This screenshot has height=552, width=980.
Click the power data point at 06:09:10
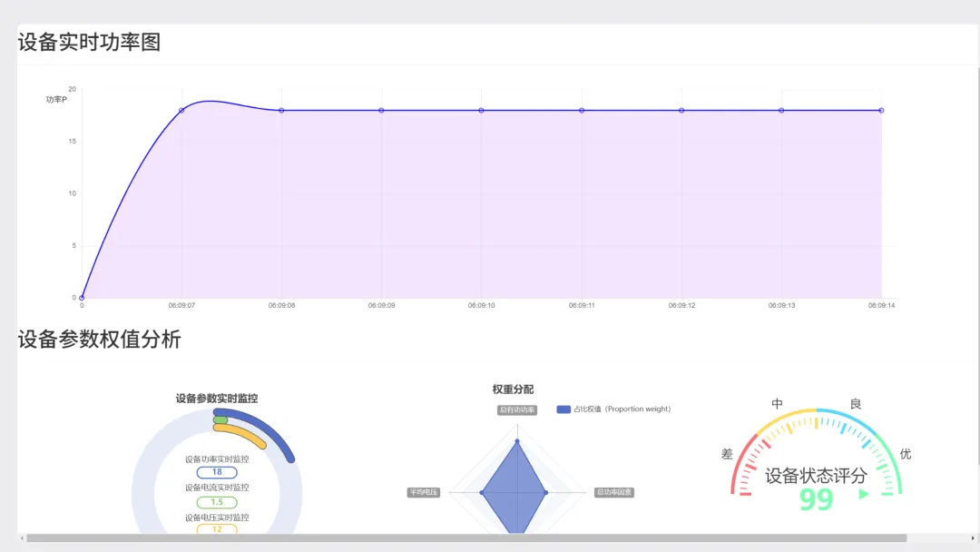481,110
